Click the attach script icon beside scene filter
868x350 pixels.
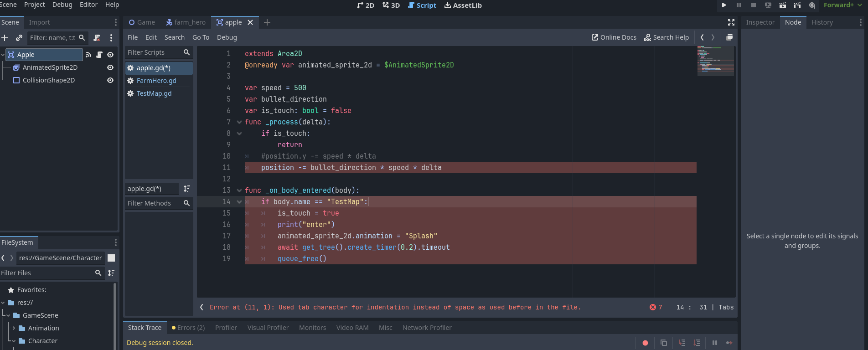(x=97, y=38)
